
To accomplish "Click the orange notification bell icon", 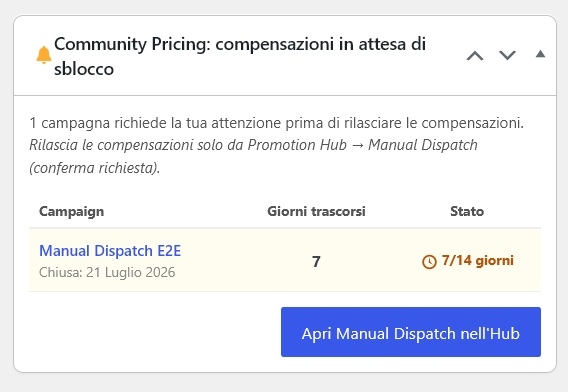I will click(44, 55).
